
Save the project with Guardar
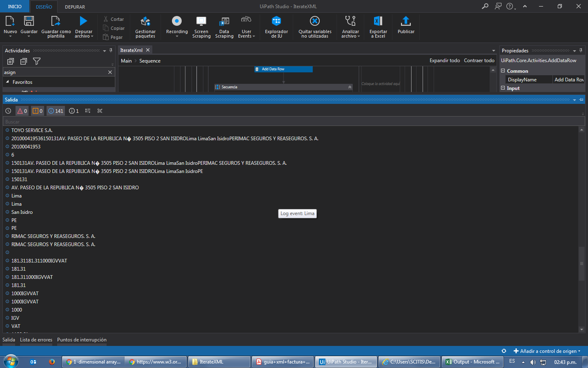29,27
